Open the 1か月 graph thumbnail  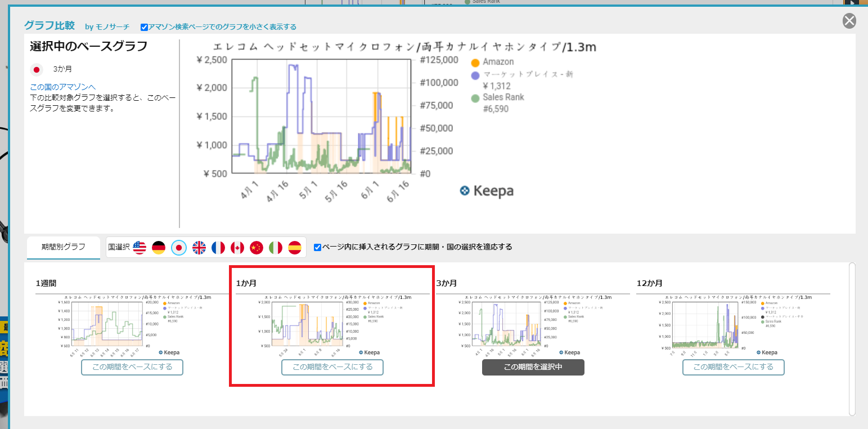[332, 325]
